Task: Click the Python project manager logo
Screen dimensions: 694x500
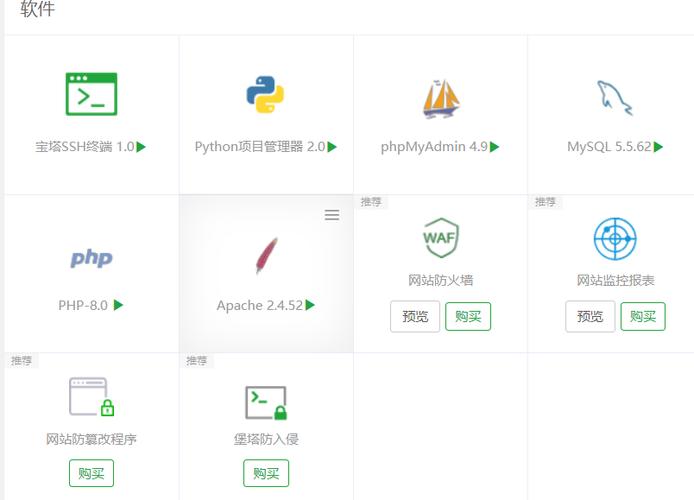Action: (265, 94)
